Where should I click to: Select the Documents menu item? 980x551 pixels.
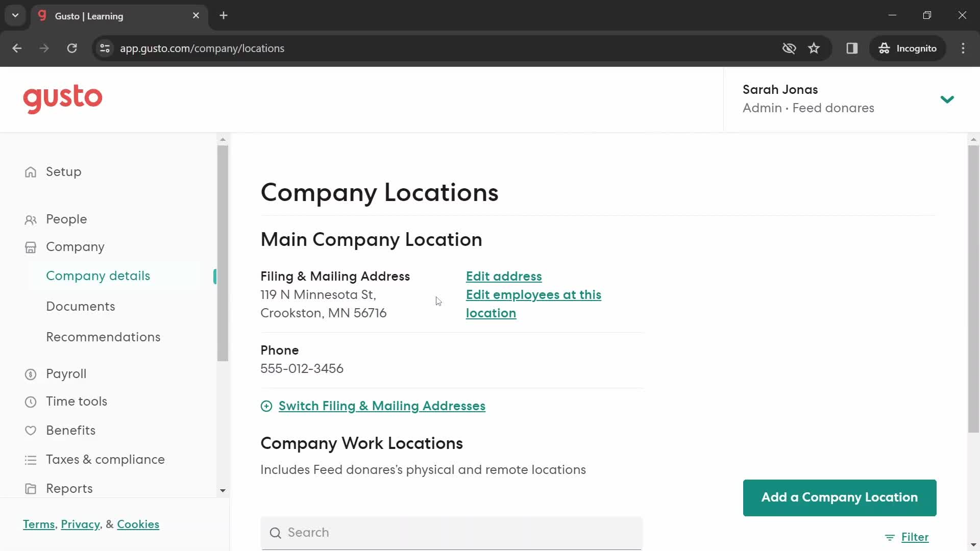point(80,306)
